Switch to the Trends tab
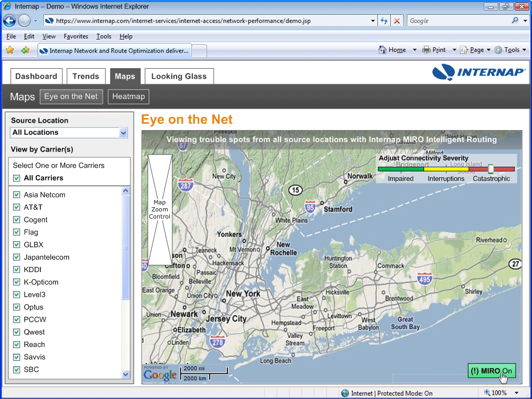 pos(86,76)
